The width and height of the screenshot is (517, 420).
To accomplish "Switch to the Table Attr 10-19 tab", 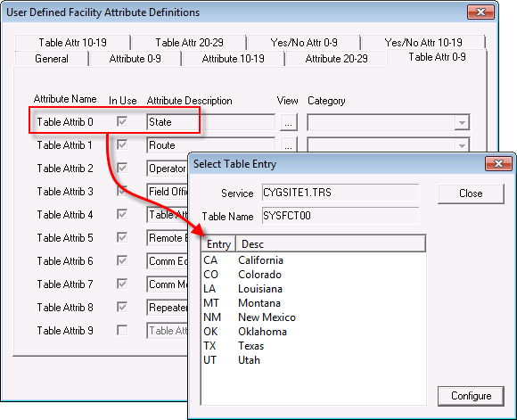I will [72, 43].
